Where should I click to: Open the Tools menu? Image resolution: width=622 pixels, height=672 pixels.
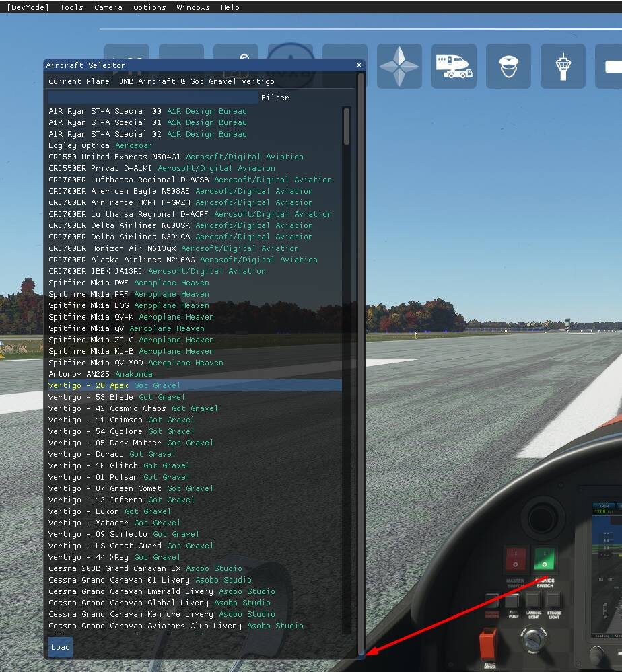71,7
